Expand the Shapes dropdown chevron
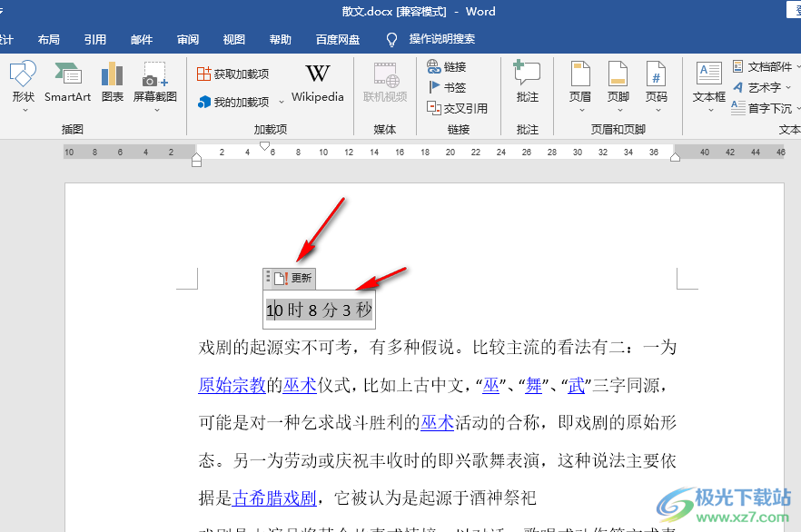 [25, 110]
